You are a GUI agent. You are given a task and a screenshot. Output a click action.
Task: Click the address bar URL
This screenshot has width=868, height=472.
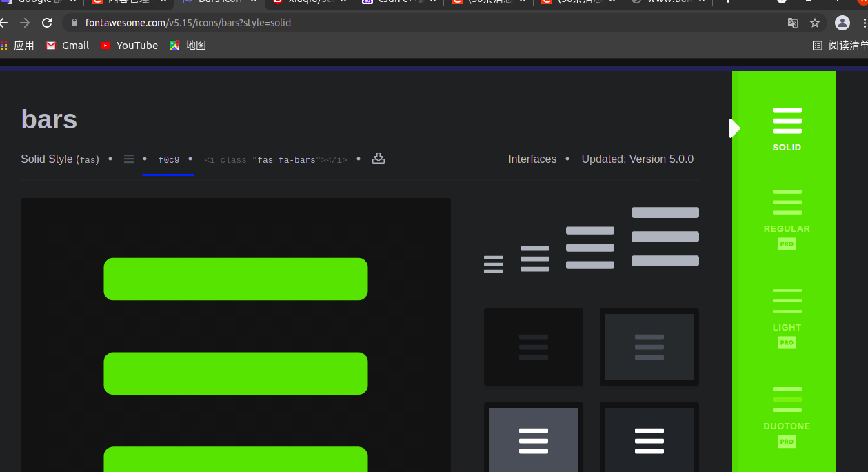[188, 23]
